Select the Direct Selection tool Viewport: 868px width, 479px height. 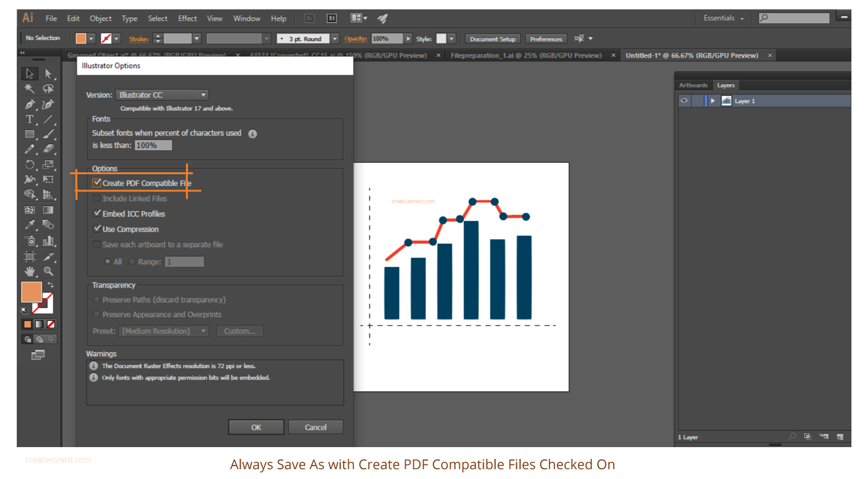coord(48,74)
